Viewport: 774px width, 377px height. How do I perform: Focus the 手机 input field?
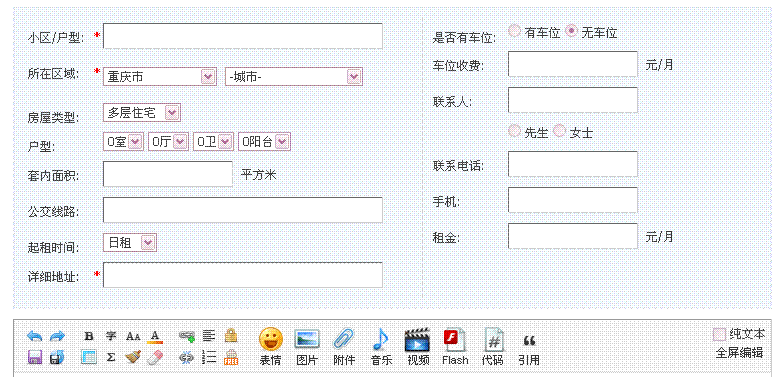click(x=573, y=200)
